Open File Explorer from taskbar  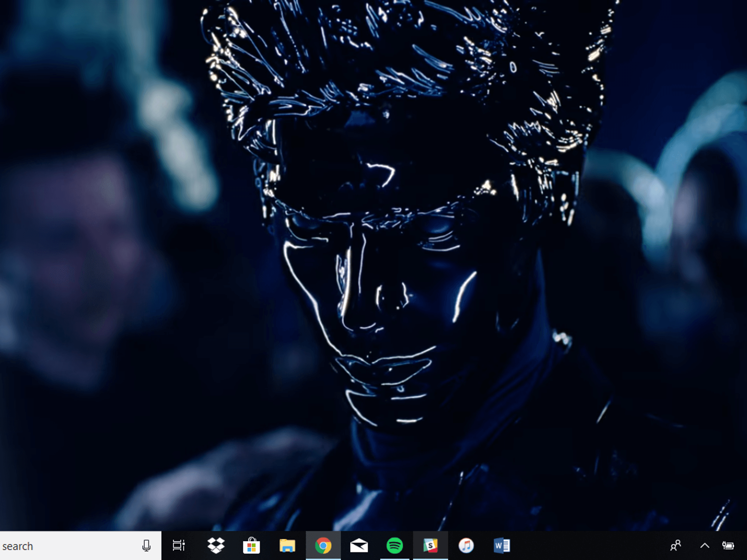[287, 546]
